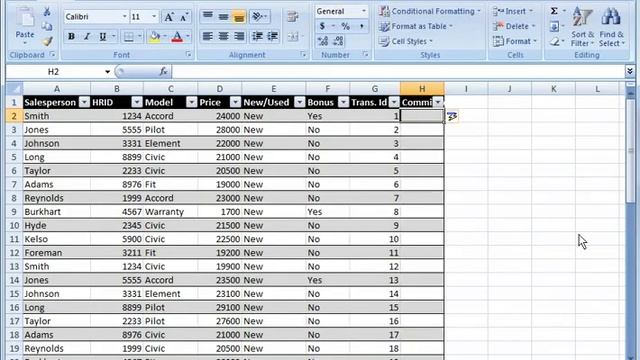Open the Format cells menu
The width and height of the screenshot is (640, 360).
coord(515,41)
